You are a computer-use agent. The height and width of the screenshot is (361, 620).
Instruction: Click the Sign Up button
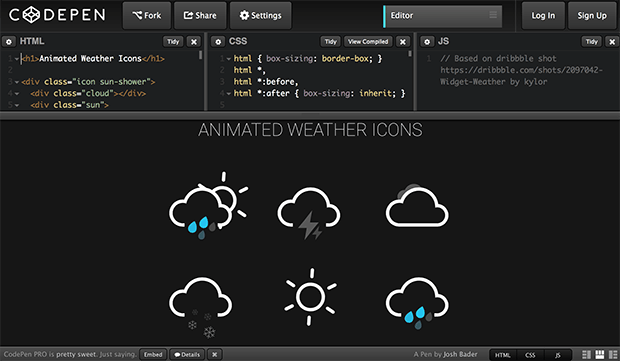(592, 15)
